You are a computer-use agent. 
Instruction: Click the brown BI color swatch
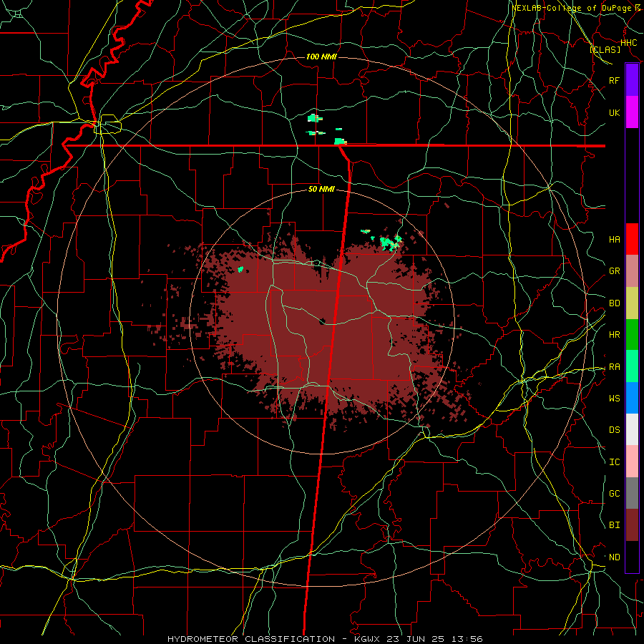pyautogui.click(x=632, y=525)
